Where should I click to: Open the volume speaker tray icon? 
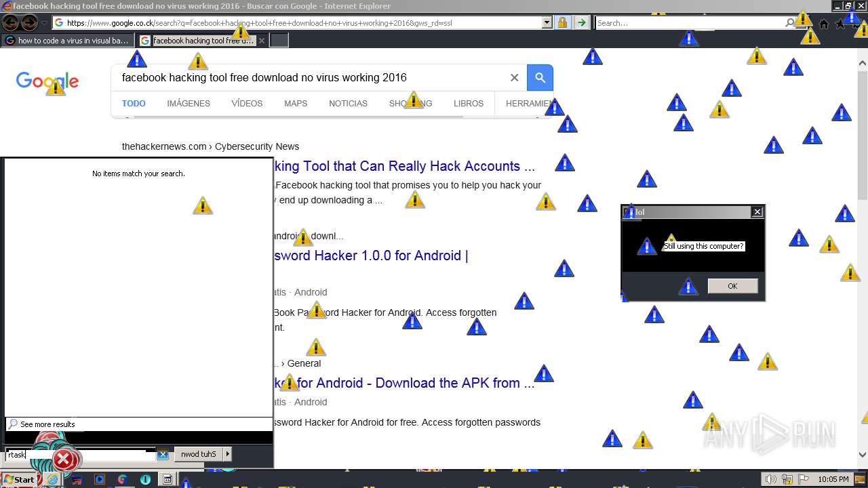[770, 479]
